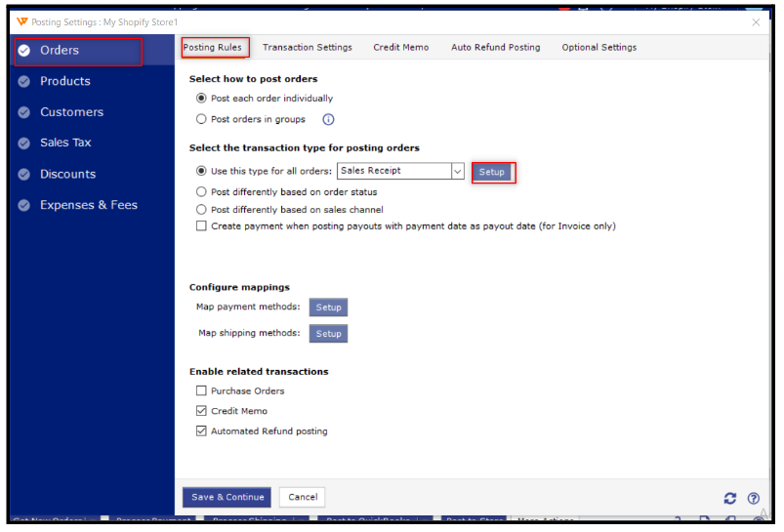Choose Post differently based on sales channel
This screenshot has height=532, width=784.
pyautogui.click(x=201, y=210)
